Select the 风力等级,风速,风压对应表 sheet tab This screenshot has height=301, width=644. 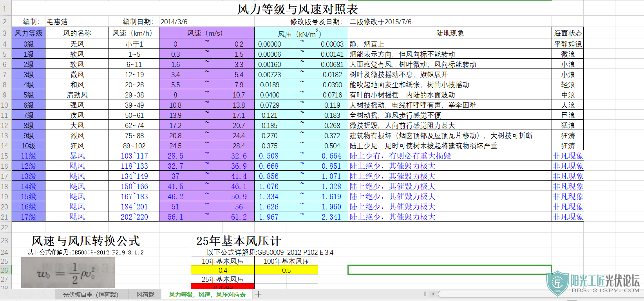pos(207,294)
